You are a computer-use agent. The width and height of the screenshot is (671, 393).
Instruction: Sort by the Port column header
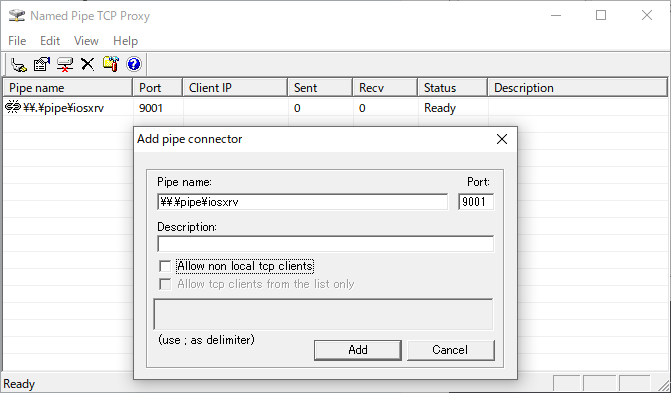[x=157, y=88]
